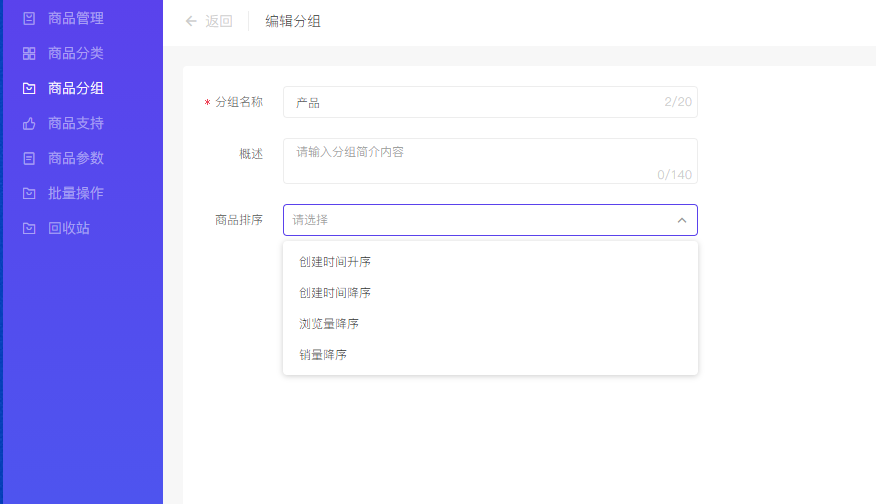Image resolution: width=876 pixels, height=504 pixels.
Task: Focus the 分组名称 input field
Action: pos(475,102)
